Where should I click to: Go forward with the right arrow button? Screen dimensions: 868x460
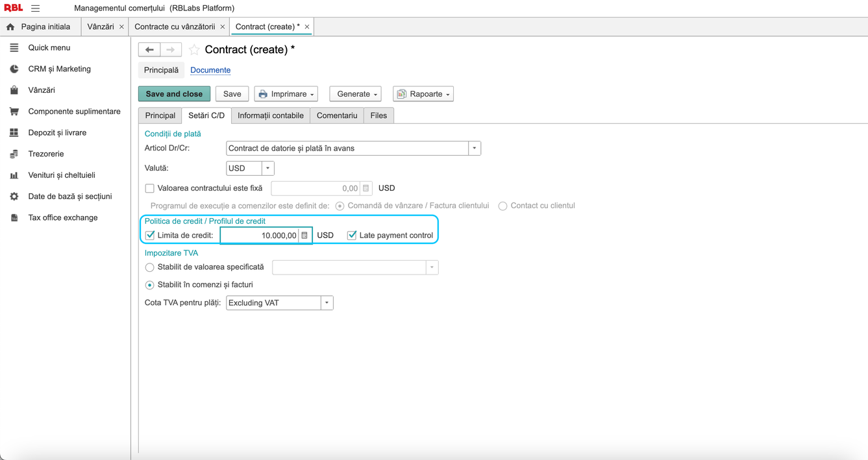point(171,50)
